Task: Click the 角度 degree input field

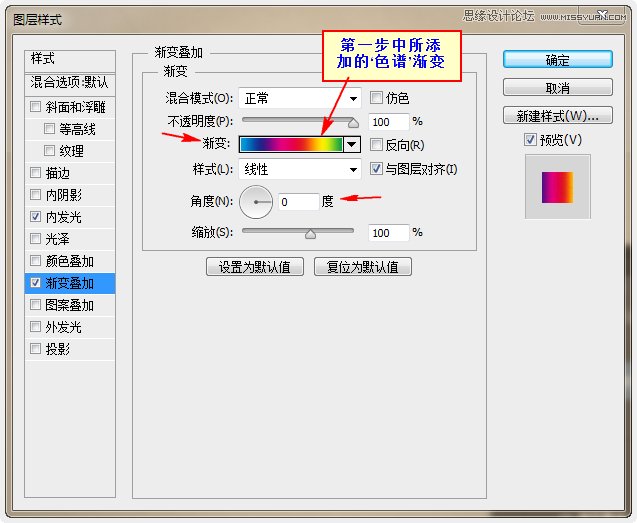Action: pos(299,202)
